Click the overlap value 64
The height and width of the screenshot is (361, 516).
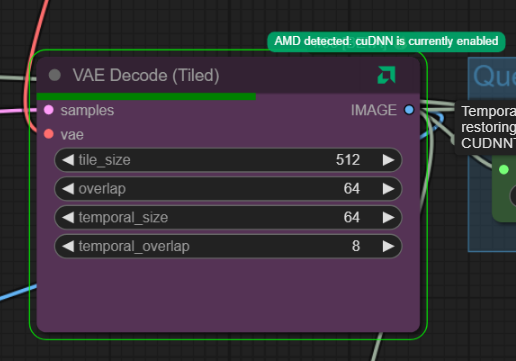click(x=352, y=189)
